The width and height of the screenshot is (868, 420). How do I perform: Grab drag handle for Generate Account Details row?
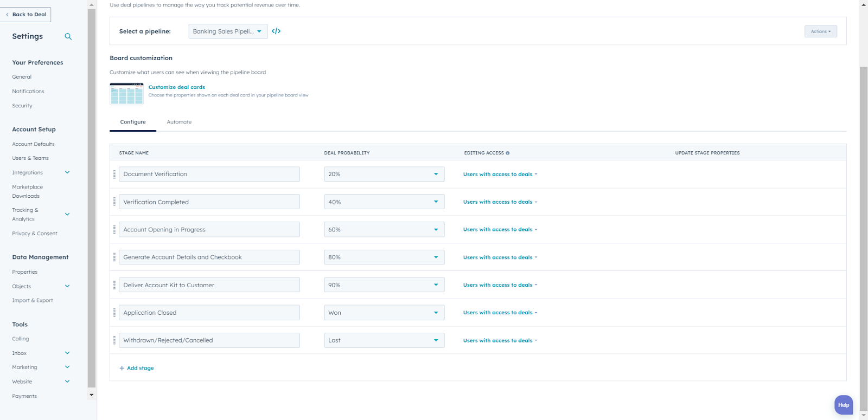114,257
